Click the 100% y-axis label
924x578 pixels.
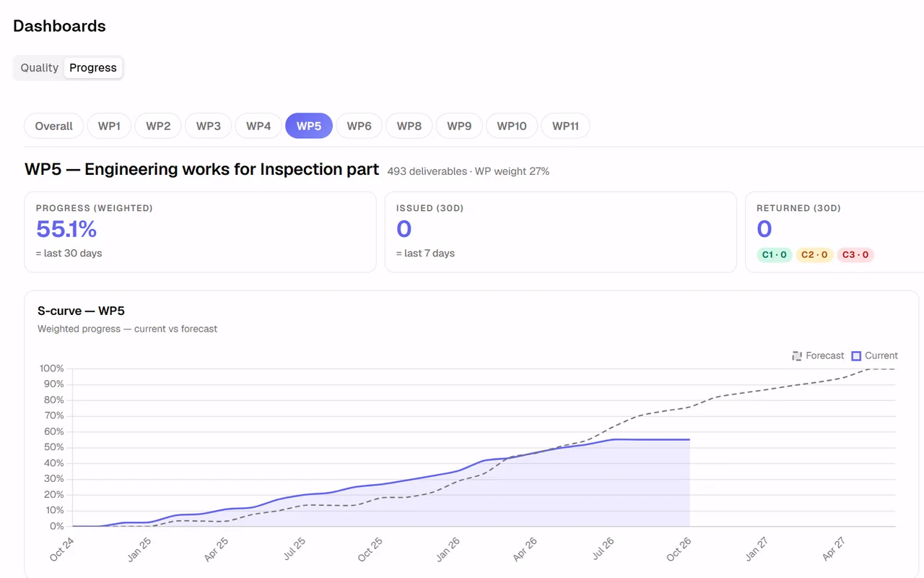pyautogui.click(x=51, y=368)
